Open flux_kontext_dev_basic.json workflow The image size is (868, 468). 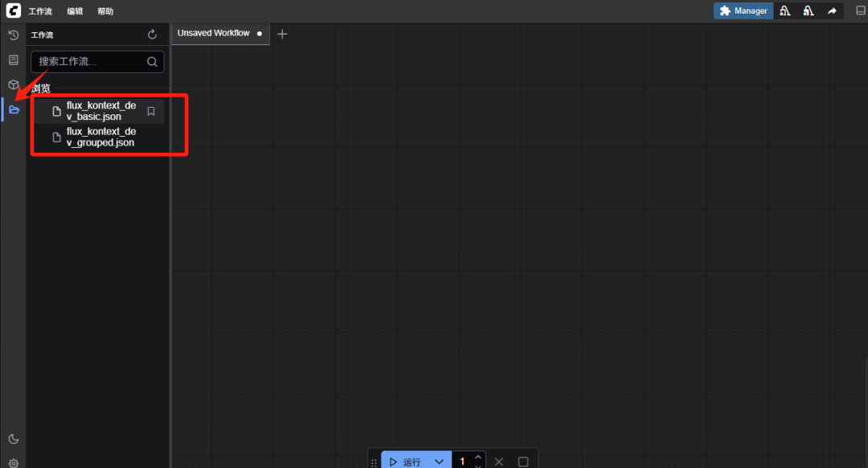[x=100, y=111]
